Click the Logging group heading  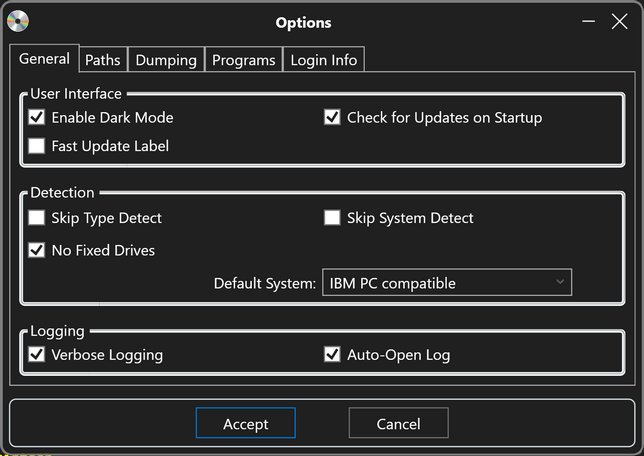[58, 331]
